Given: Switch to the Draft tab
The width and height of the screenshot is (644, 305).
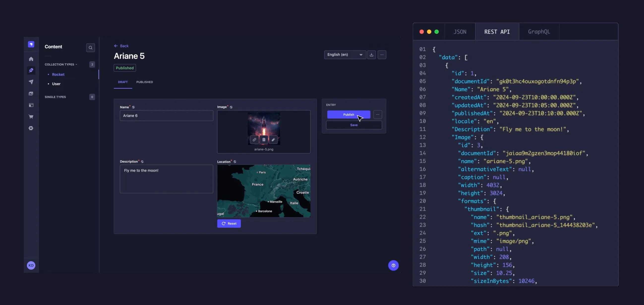Looking at the screenshot, I should coord(123,82).
